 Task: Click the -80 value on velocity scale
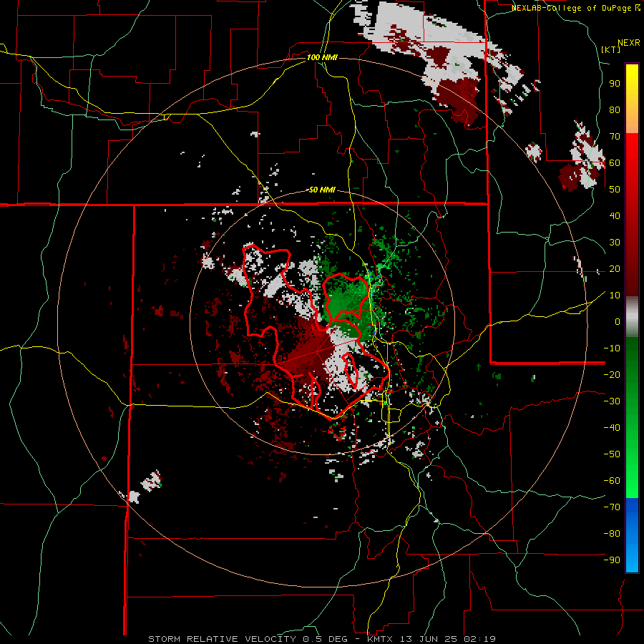[x=612, y=534]
